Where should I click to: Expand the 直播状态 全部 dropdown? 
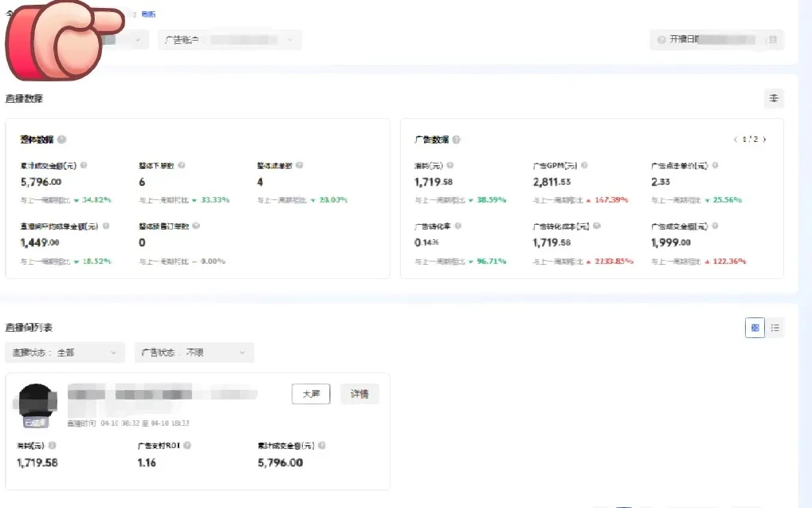(x=65, y=352)
